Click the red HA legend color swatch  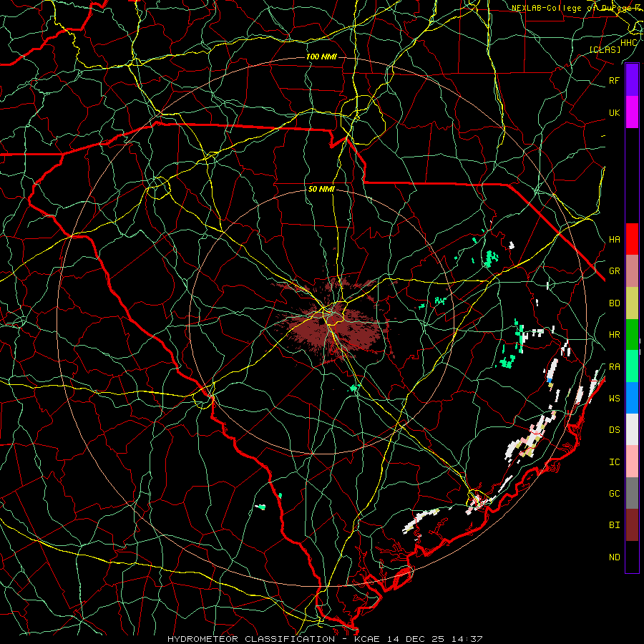click(x=632, y=239)
